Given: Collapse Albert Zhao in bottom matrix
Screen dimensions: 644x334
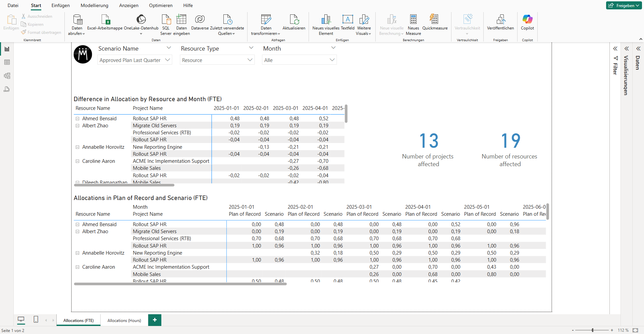Looking at the screenshot, I should 77,231.
